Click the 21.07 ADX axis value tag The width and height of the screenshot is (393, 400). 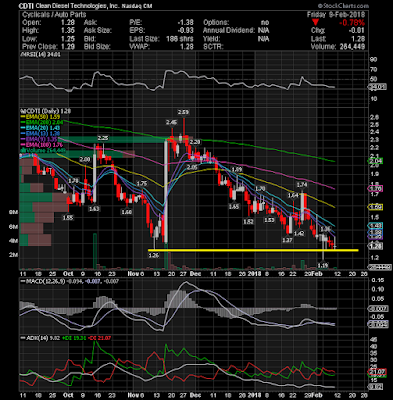(x=376, y=372)
